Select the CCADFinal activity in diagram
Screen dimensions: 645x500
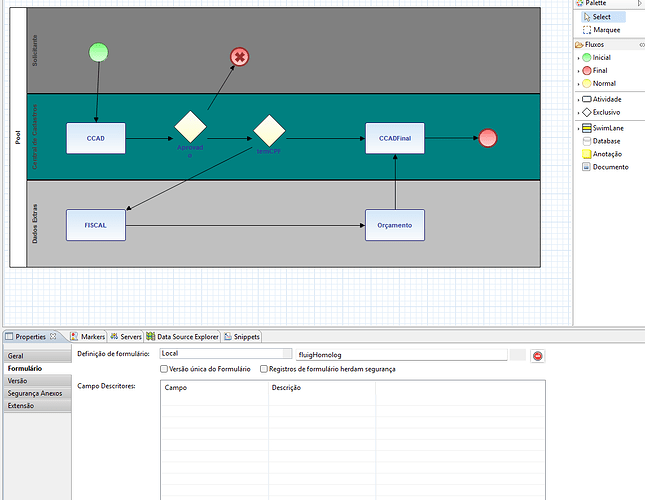pos(395,138)
